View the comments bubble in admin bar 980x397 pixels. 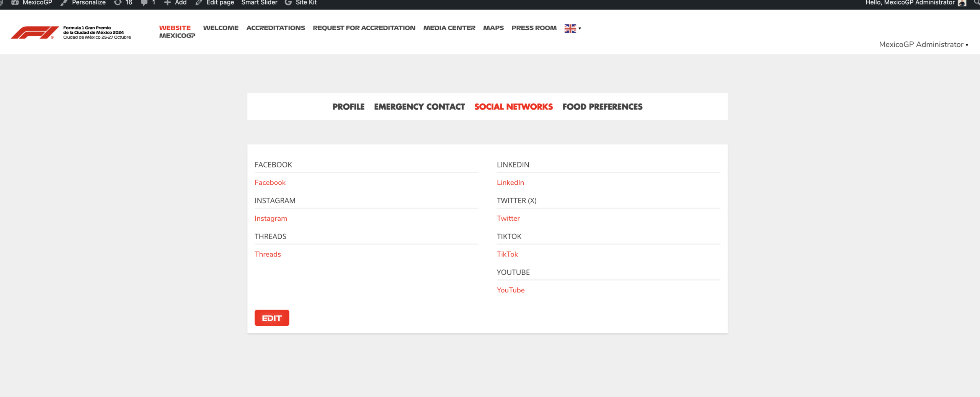(148, 3)
